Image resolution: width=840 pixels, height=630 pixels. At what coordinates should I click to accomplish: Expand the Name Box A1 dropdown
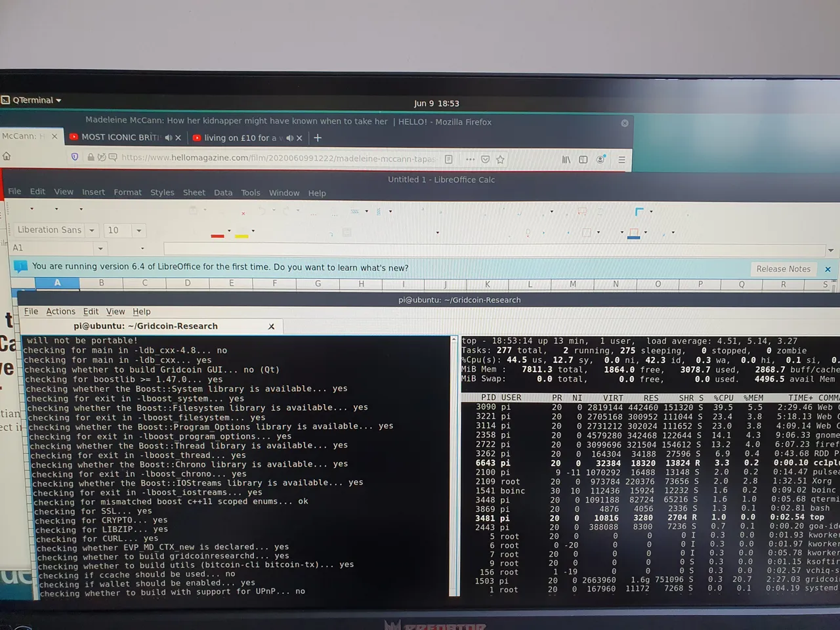click(x=100, y=248)
